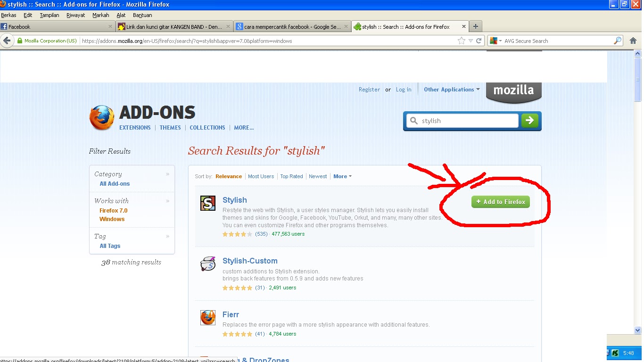Click the green K icon in system tray
The width and height of the screenshot is (644, 362).
615,353
